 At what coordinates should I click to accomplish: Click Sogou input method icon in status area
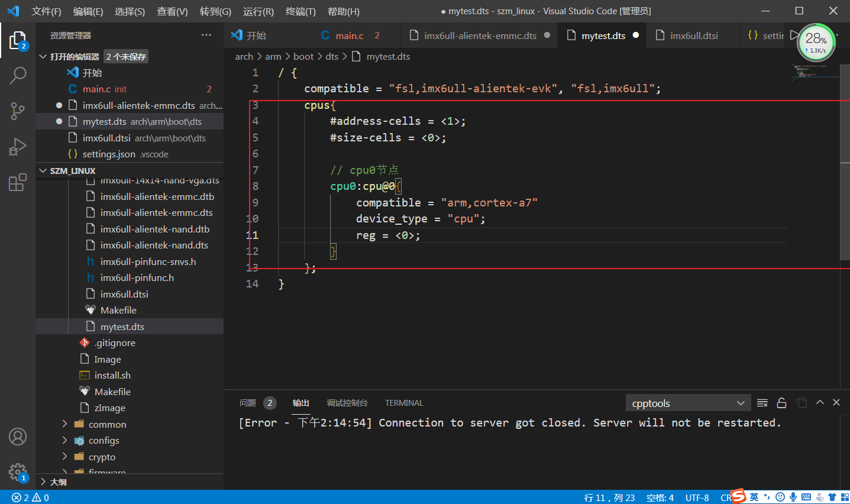click(738, 496)
